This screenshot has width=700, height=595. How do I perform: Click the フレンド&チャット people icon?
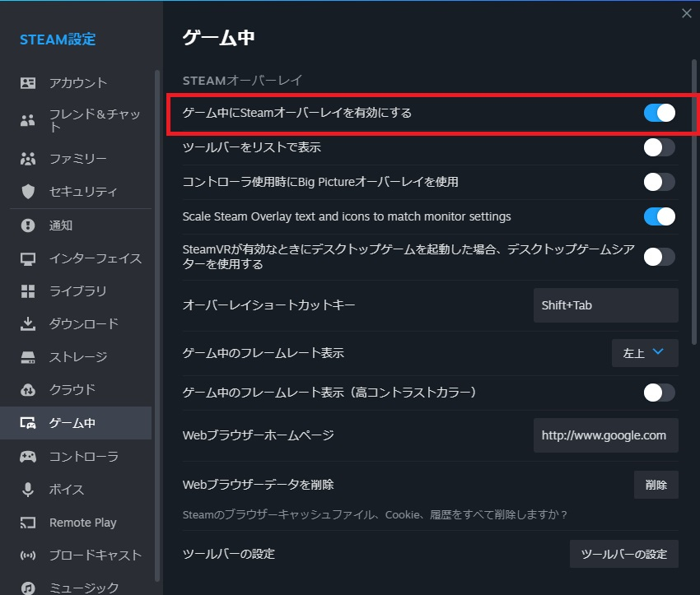click(28, 120)
